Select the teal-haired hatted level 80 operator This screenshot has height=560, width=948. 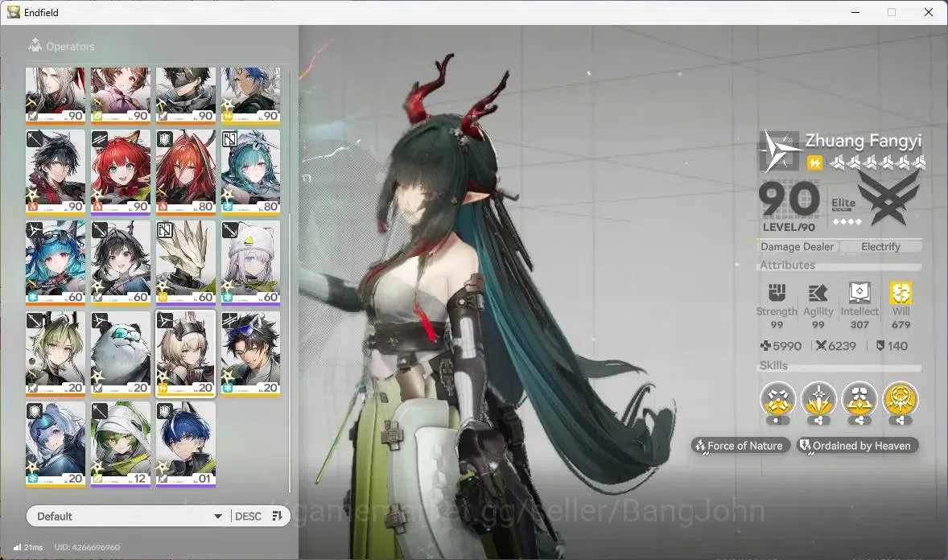tap(250, 171)
